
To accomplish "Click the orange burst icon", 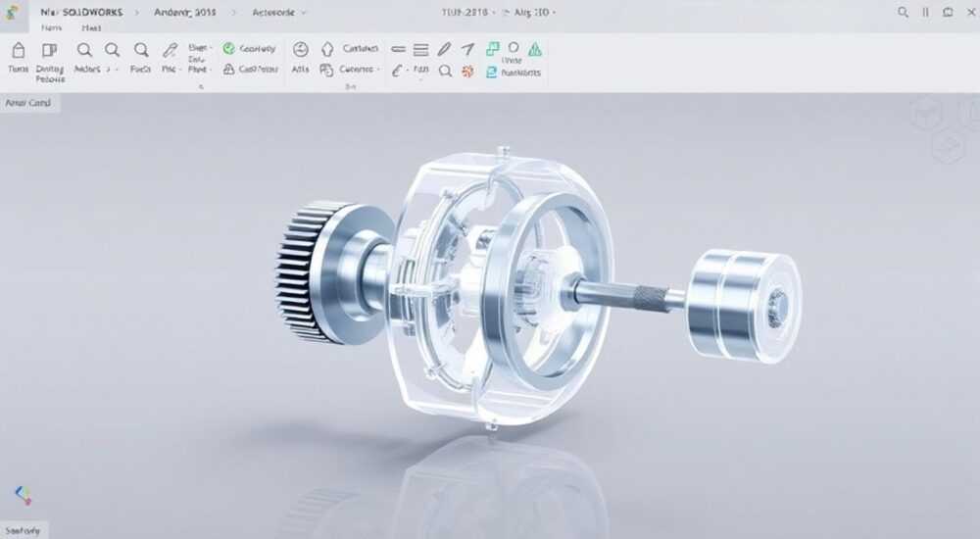I will [467, 72].
